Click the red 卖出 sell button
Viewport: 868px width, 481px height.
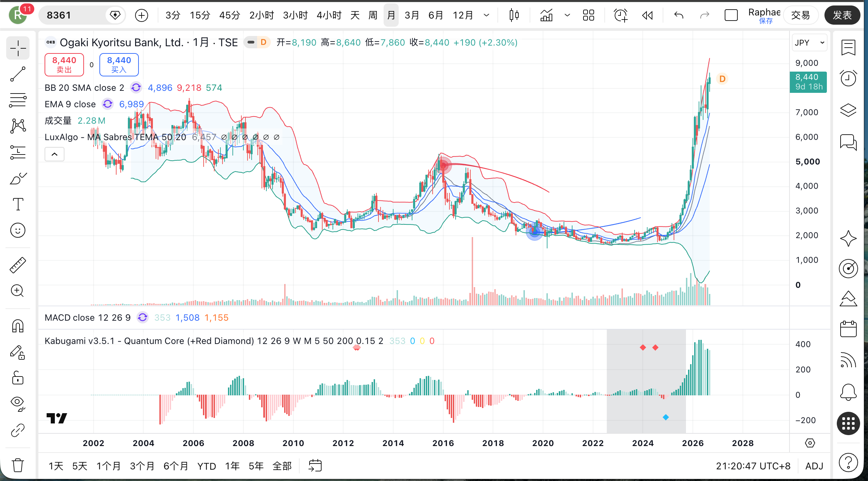click(64, 65)
